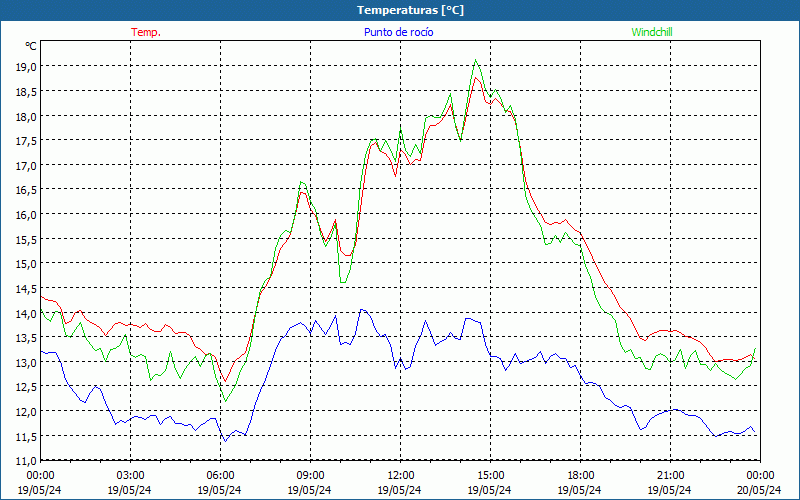Click the 13,5 y-axis value
The image size is (800, 500).
coord(26,338)
